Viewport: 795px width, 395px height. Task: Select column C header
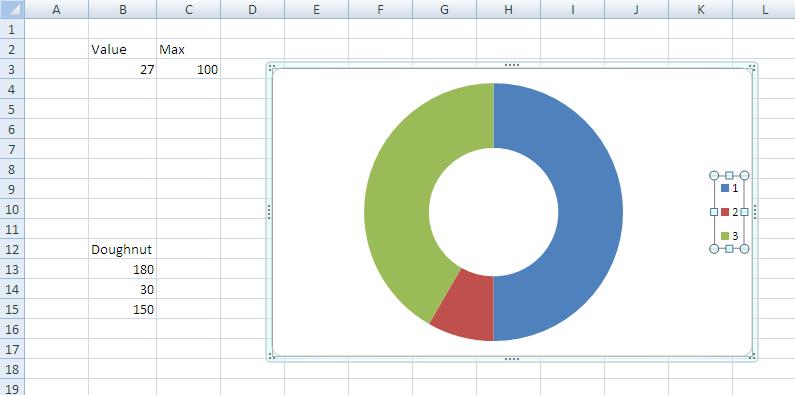coord(188,9)
